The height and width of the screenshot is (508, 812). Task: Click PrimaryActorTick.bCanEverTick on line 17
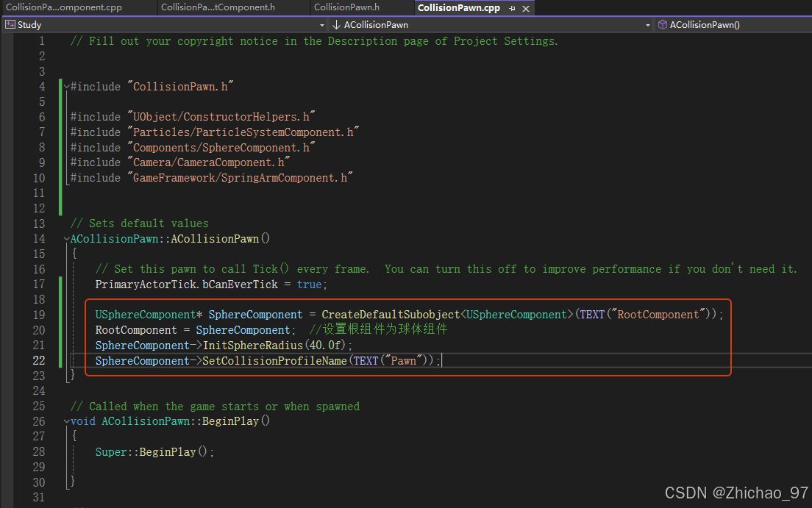tap(186, 285)
